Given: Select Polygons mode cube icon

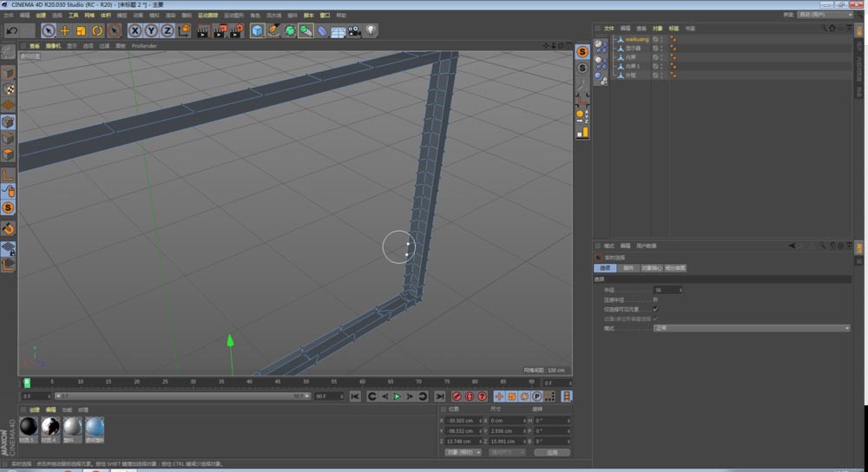Looking at the screenshot, I should [x=9, y=154].
